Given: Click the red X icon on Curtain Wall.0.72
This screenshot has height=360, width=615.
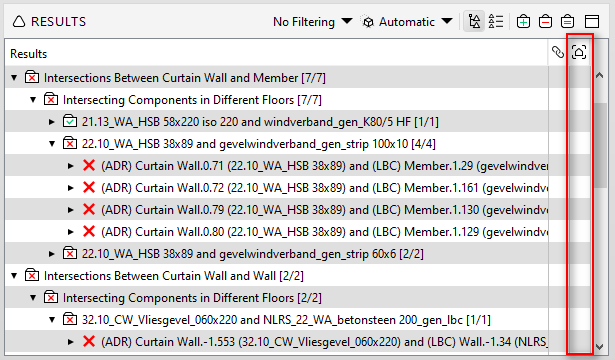Looking at the screenshot, I should (89, 187).
